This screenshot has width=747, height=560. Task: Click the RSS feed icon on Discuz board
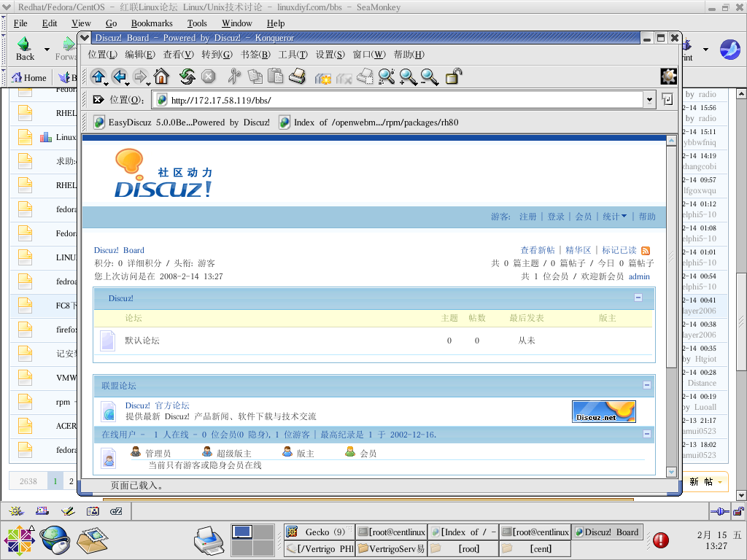click(646, 251)
